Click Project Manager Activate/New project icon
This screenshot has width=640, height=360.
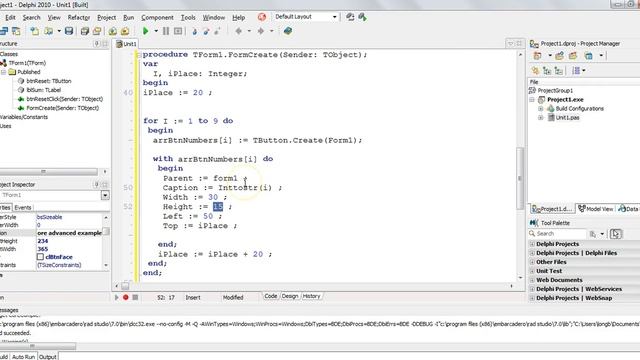click(x=538, y=56)
